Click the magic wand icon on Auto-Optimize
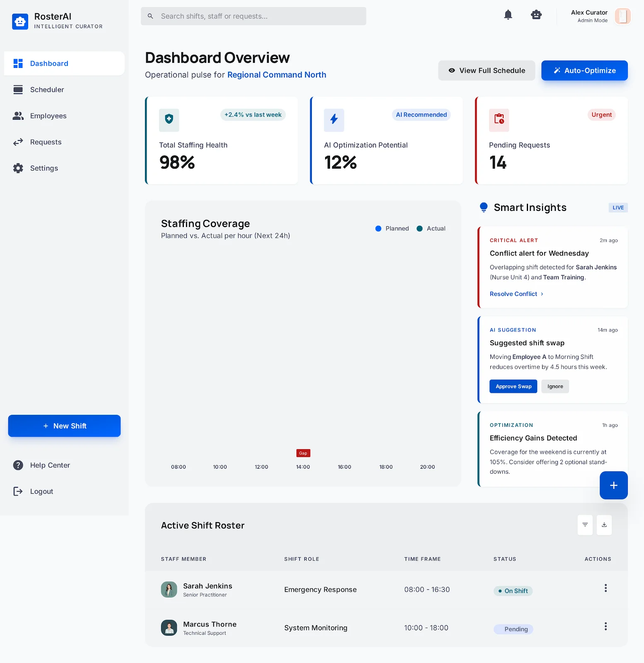 [557, 70]
